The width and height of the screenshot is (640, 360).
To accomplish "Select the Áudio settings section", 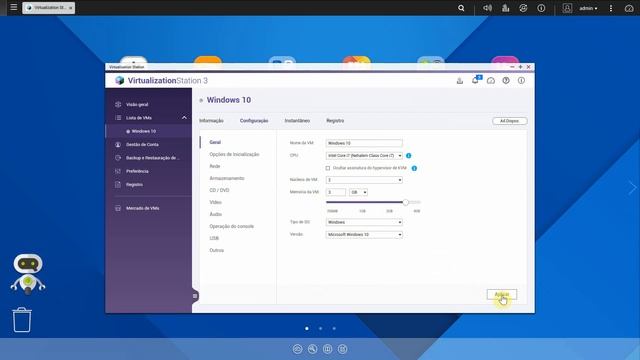I will point(216,214).
